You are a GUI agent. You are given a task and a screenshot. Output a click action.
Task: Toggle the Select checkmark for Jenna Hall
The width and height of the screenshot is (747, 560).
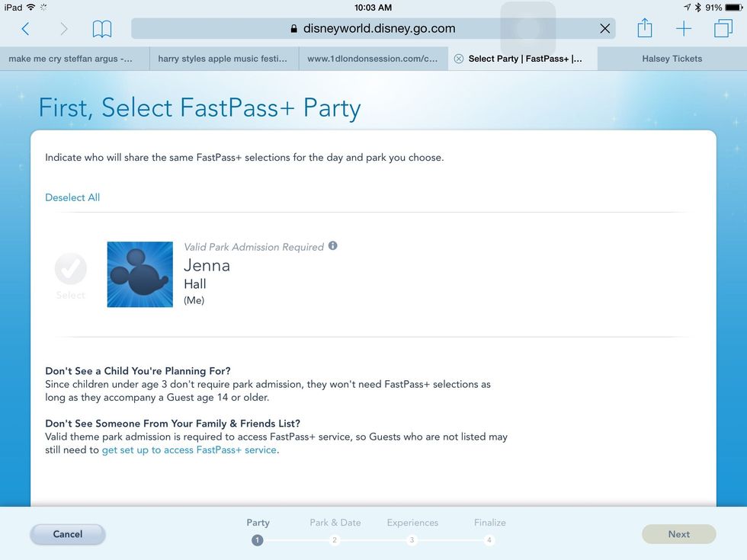click(70, 269)
